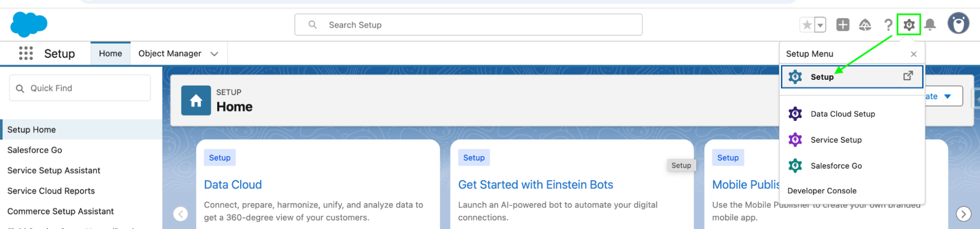This screenshot has height=229, width=980.
Task: Expand the Object Manager tab chevron
Action: point(214,54)
